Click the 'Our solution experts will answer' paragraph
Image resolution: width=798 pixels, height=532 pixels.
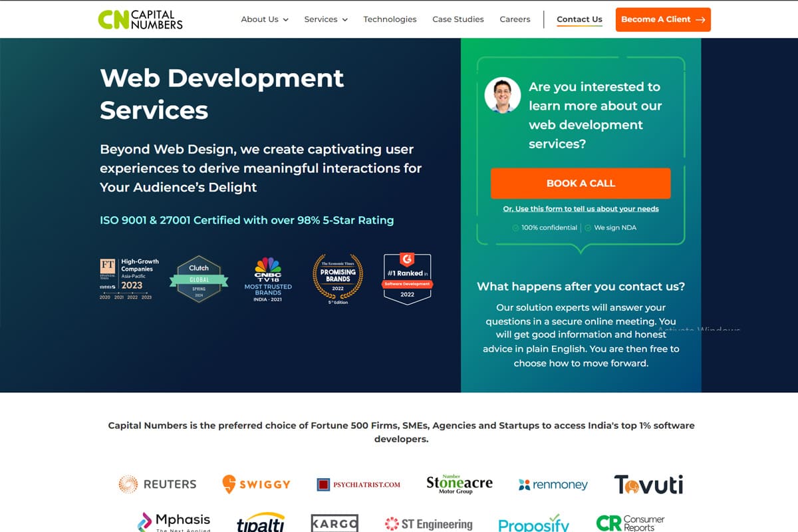click(581, 335)
